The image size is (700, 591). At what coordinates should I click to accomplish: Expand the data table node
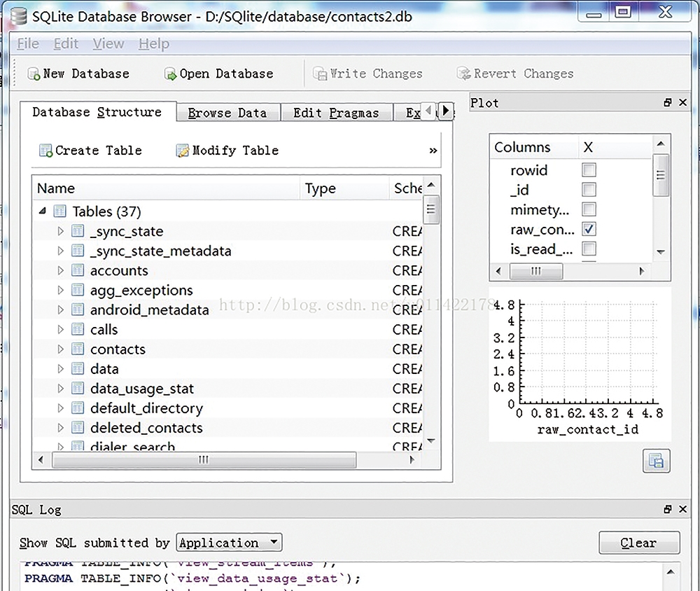[x=61, y=368]
